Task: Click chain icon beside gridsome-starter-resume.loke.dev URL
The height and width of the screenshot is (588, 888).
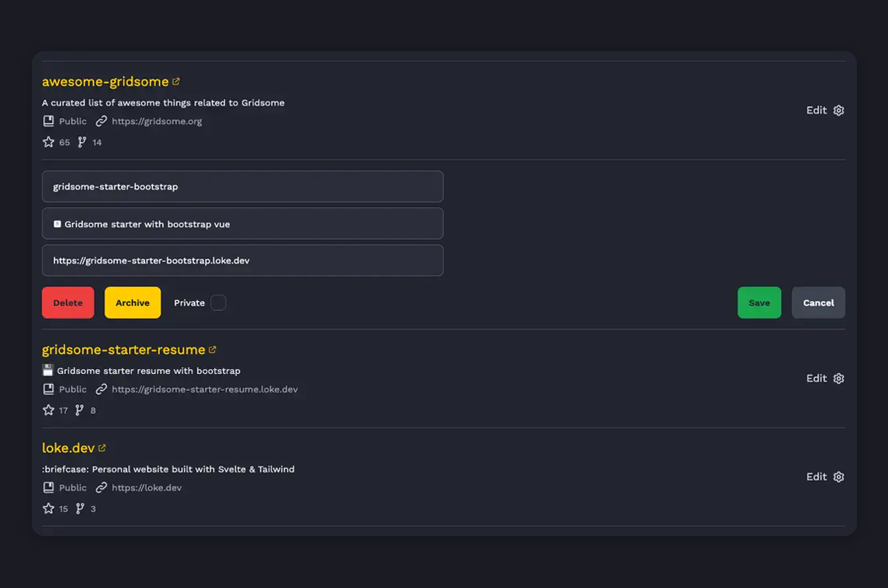Action: click(x=102, y=389)
